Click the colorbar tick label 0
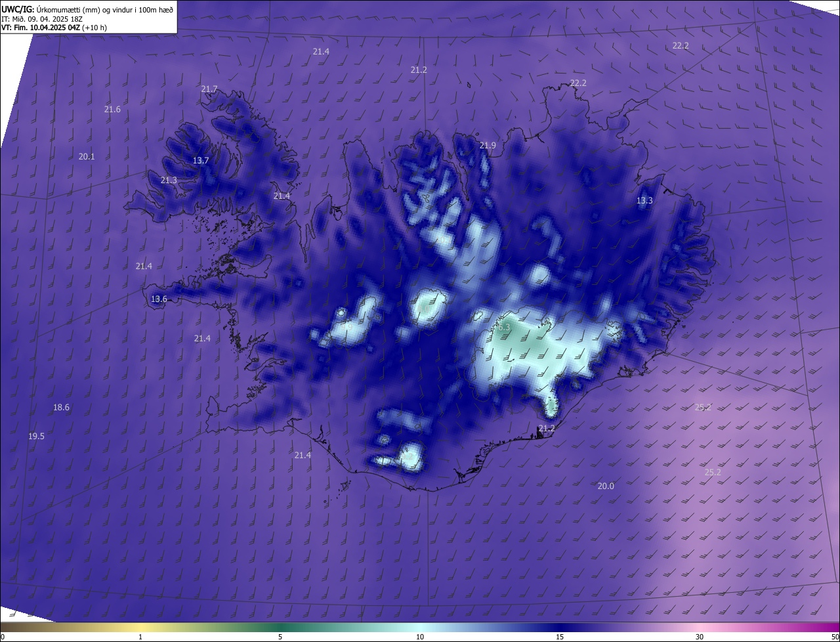 click(x=3, y=637)
